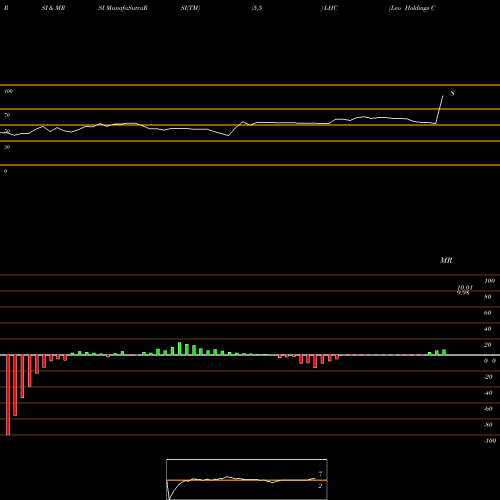Click the '(5,5' parameter text
This screenshot has height=500, width=500.
(x=257, y=8)
